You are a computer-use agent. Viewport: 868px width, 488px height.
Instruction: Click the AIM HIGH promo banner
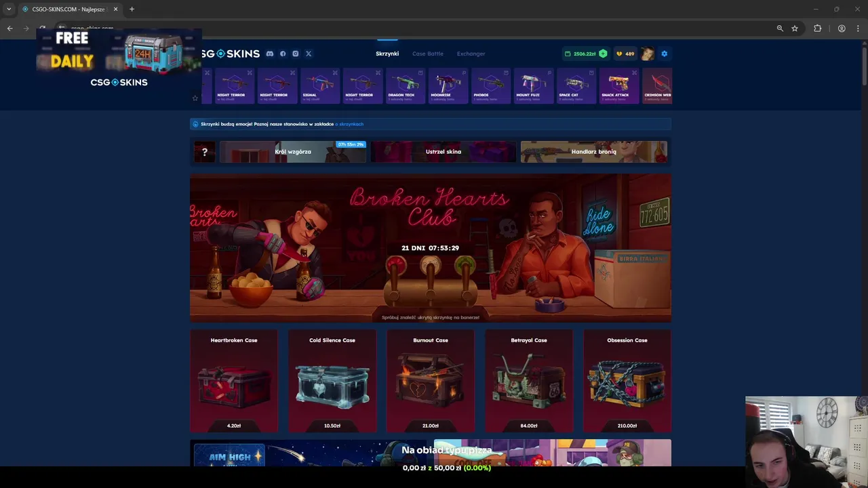(309, 453)
